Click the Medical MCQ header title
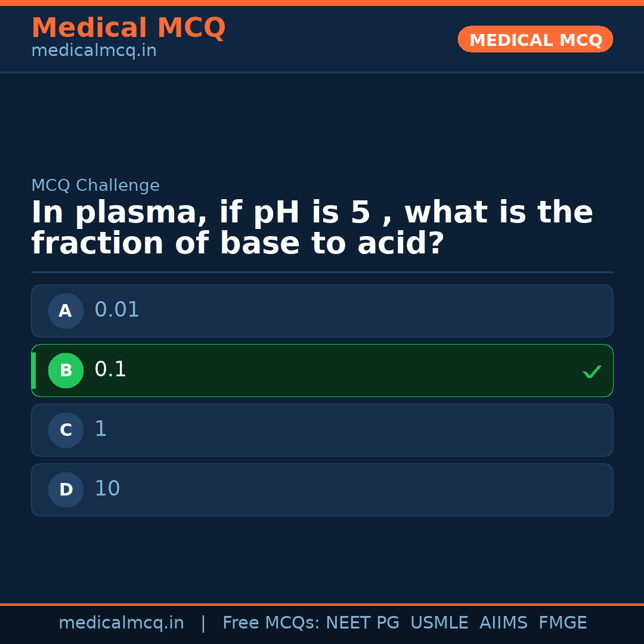 coord(128,28)
